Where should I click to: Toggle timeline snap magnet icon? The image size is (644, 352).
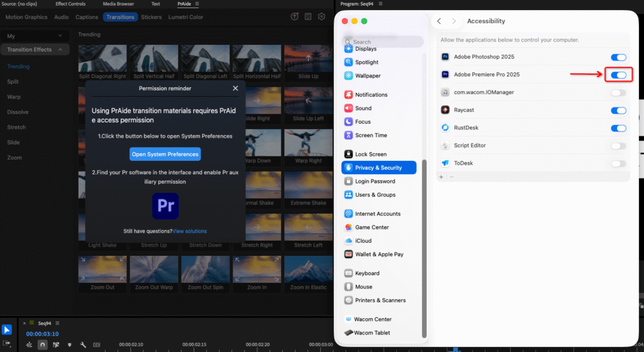pyautogui.click(x=42, y=345)
